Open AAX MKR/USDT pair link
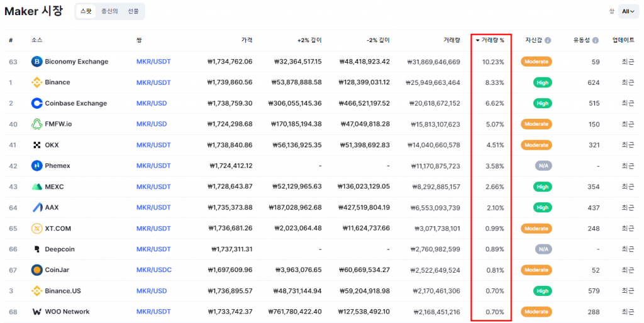 click(153, 207)
